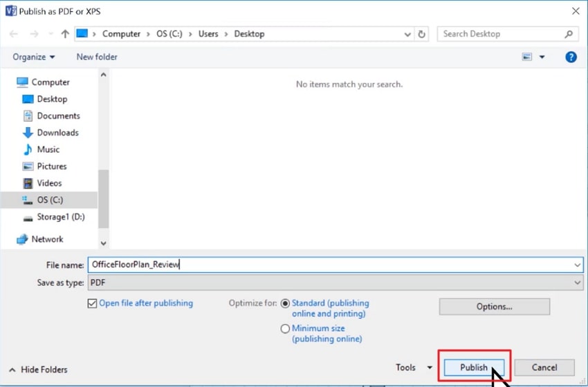The height and width of the screenshot is (387, 588).
Task: Refresh the current folder view
Action: (421, 34)
